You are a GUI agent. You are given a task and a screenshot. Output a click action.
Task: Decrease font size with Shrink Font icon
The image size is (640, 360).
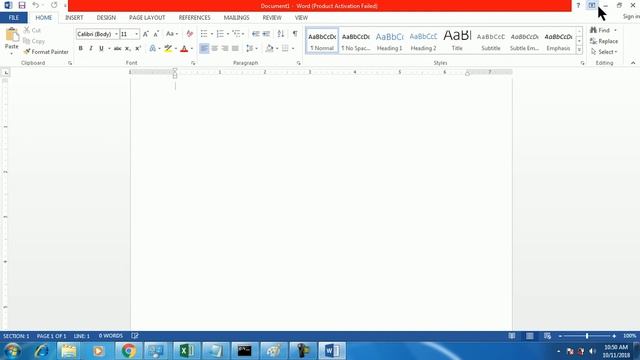pyautogui.click(x=156, y=34)
